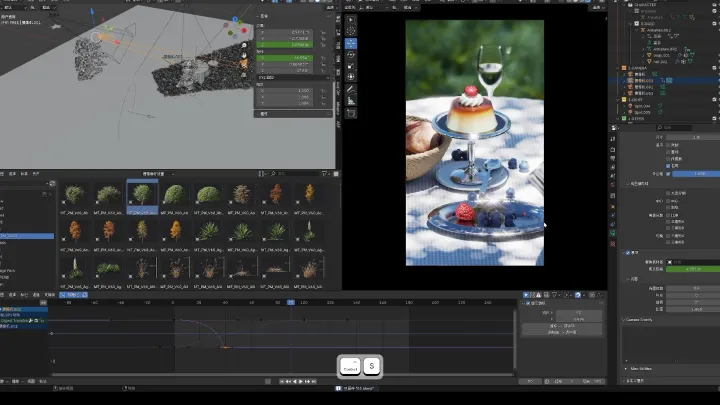The image size is (720, 405).
Task: Click the zoom magnifier gizmo in 3D viewport
Action: click(x=244, y=45)
